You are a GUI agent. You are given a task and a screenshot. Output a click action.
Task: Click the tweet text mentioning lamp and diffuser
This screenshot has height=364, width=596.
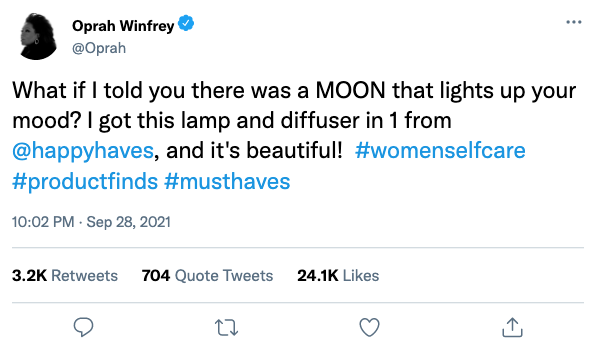tap(294, 136)
